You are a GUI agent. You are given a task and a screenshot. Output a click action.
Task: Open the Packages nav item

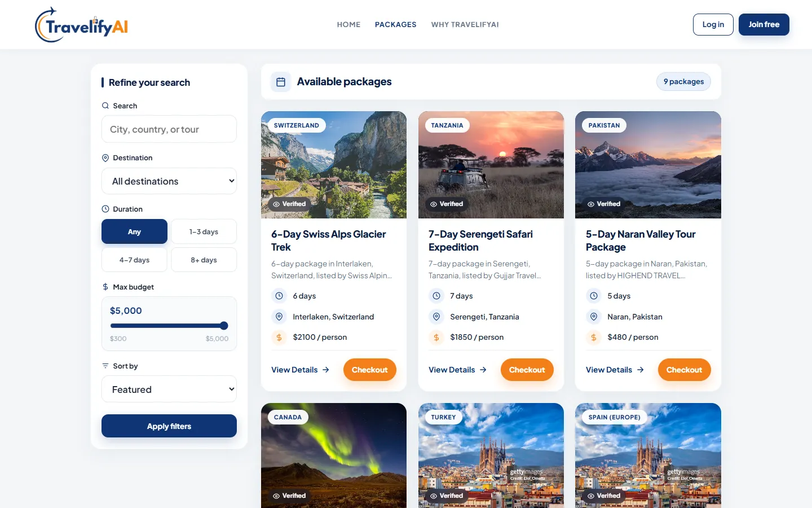tap(396, 25)
